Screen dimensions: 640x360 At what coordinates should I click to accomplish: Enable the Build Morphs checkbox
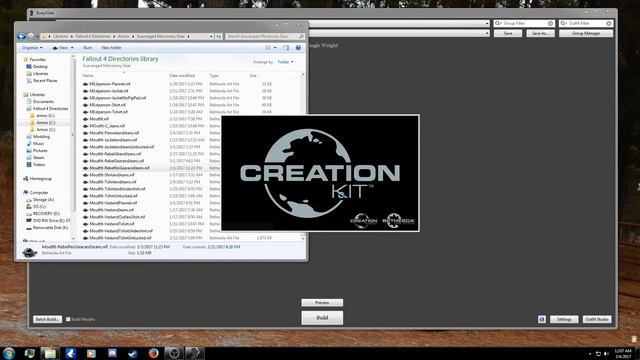[x=68, y=319]
